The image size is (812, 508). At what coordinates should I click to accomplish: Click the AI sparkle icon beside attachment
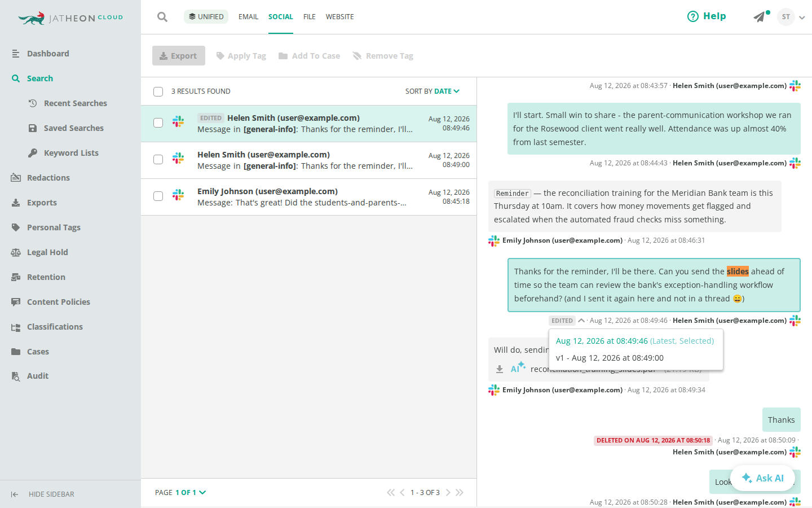(x=518, y=367)
